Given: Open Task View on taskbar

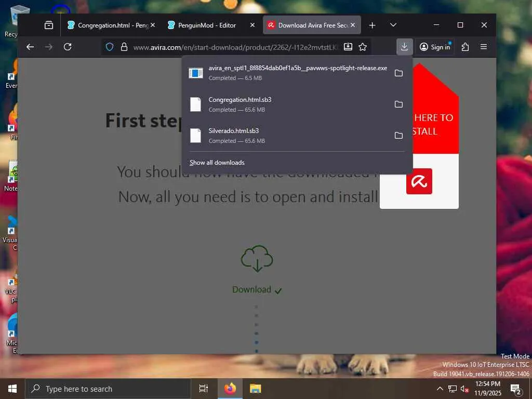Looking at the screenshot, I should click(x=204, y=389).
